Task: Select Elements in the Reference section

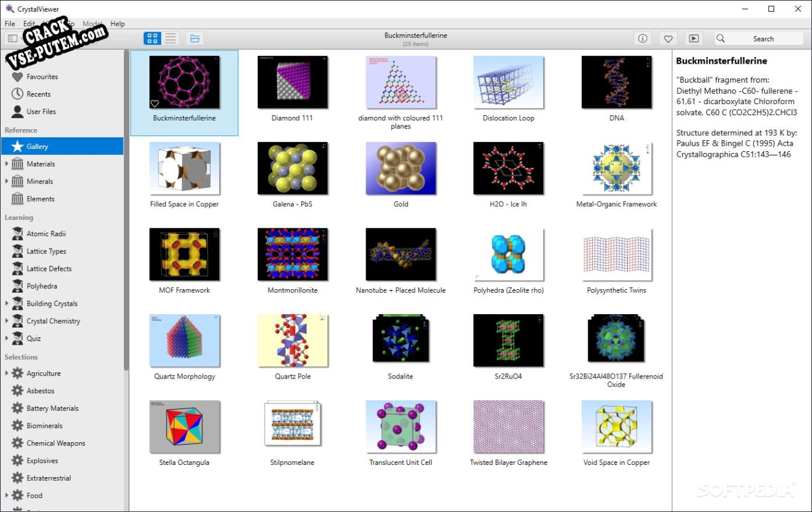Action: point(40,199)
